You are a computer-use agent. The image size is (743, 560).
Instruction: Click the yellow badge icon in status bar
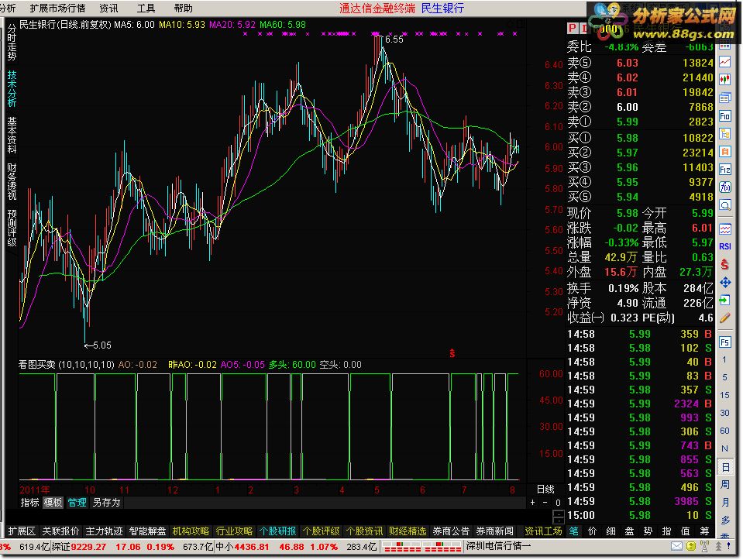[691, 546]
